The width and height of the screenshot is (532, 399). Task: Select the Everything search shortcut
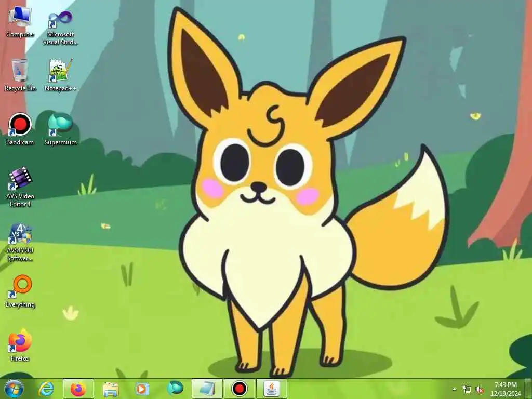click(x=20, y=291)
